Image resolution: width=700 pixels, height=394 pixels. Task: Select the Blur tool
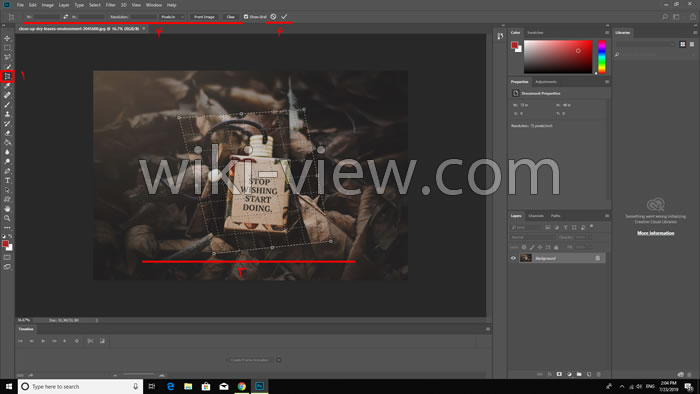pos(7,152)
